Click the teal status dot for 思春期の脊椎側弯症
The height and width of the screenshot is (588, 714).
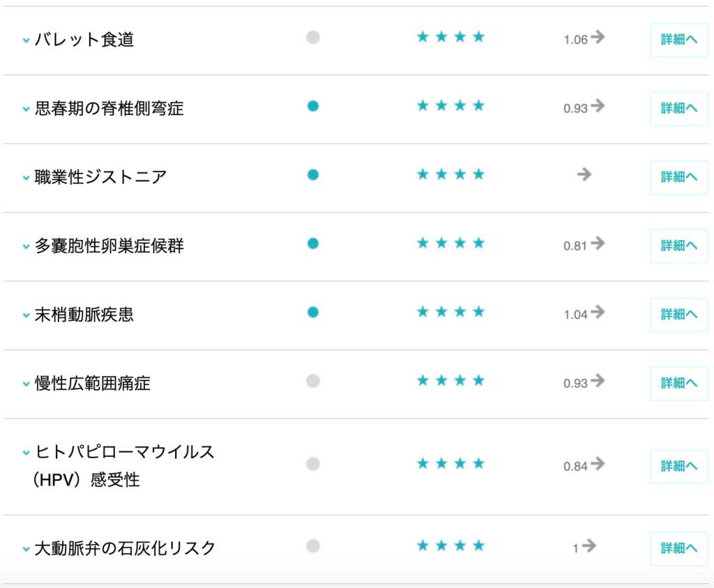pos(313,106)
